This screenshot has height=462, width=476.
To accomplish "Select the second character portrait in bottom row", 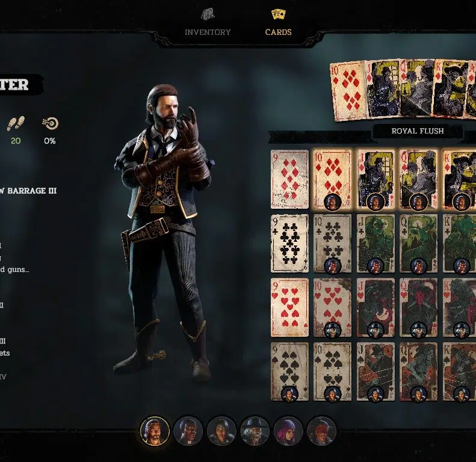I will [188, 431].
